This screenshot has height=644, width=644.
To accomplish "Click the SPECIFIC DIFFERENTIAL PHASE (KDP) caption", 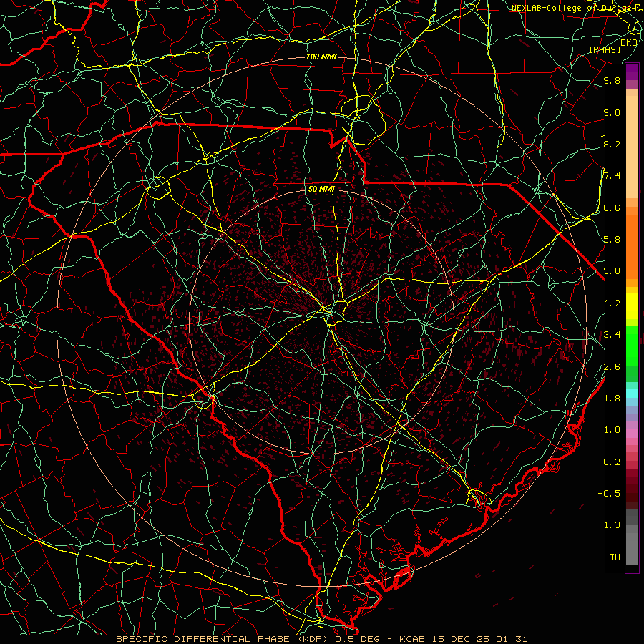I will point(223,639).
